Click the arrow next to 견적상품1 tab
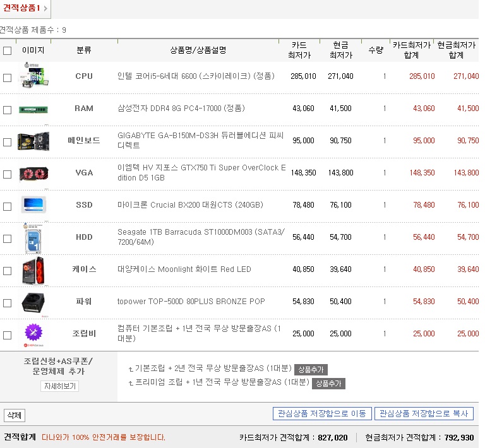Screen dimensions: 485x448 pyautogui.click(x=45, y=8)
